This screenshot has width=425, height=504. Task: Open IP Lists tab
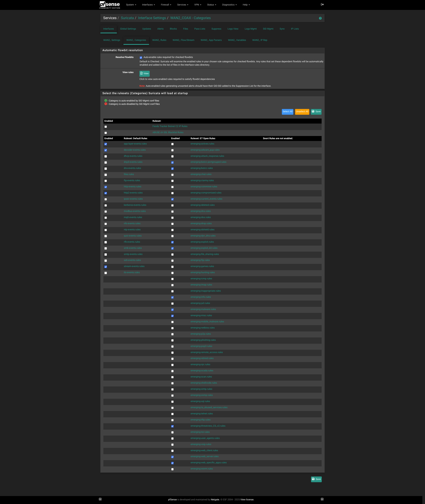tap(295, 29)
